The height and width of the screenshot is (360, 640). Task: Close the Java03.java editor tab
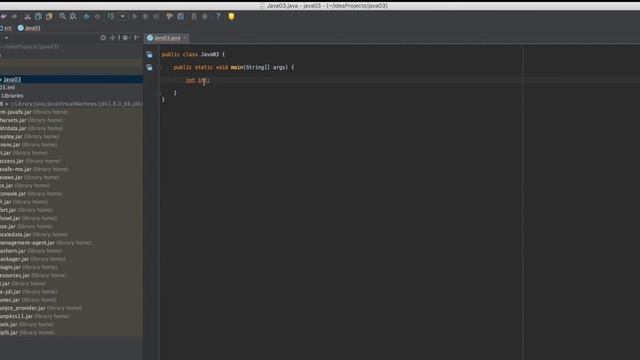click(x=185, y=38)
